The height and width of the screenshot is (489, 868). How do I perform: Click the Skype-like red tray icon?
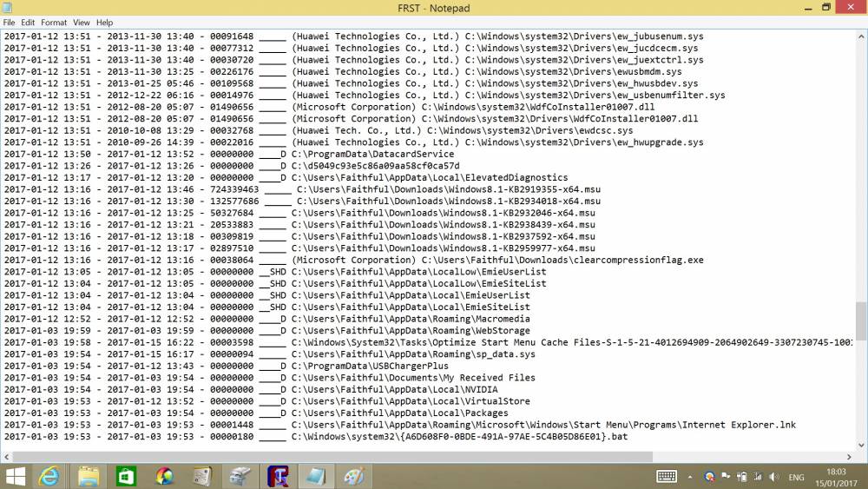coord(709,476)
